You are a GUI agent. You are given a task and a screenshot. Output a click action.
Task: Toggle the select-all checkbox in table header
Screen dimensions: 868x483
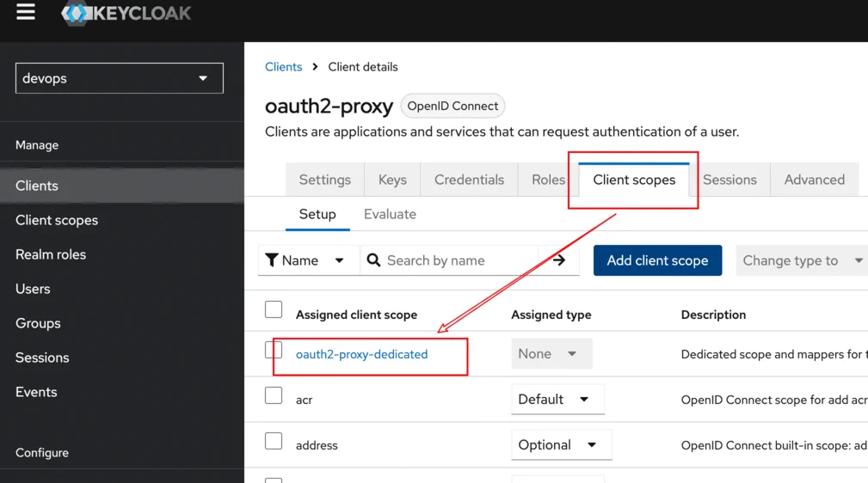click(274, 309)
